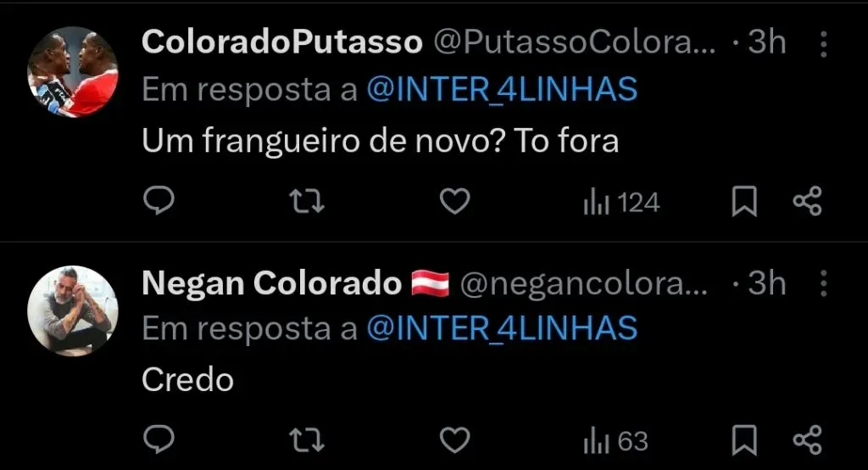Bookmark Negan Colorado's tweet
868x470 pixels.
point(744,440)
